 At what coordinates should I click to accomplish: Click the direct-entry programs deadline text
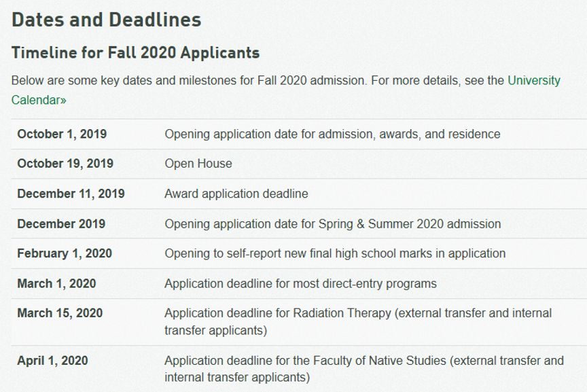click(300, 283)
